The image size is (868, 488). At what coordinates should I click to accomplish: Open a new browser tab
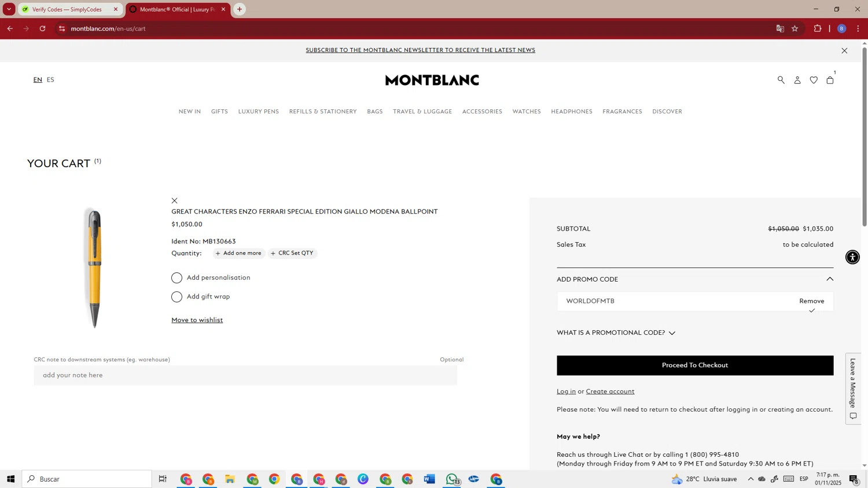click(x=240, y=9)
